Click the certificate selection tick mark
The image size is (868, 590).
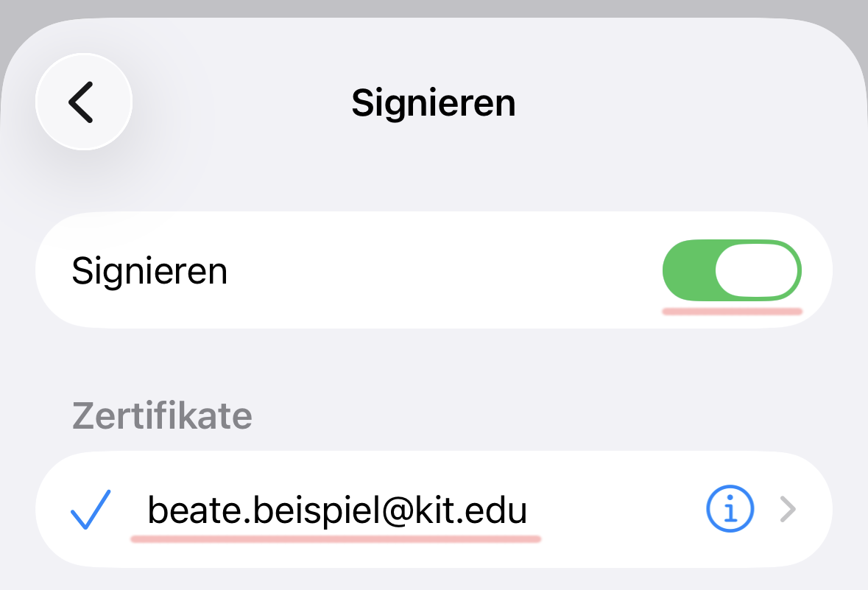(90, 509)
